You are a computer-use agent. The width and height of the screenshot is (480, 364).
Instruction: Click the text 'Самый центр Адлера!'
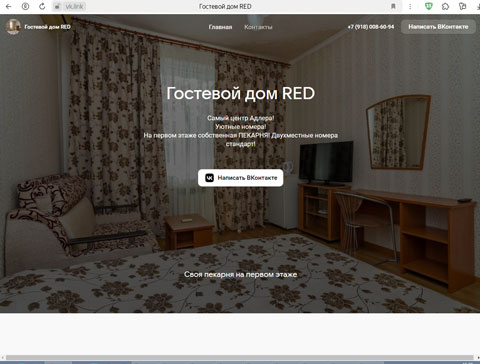241,118
